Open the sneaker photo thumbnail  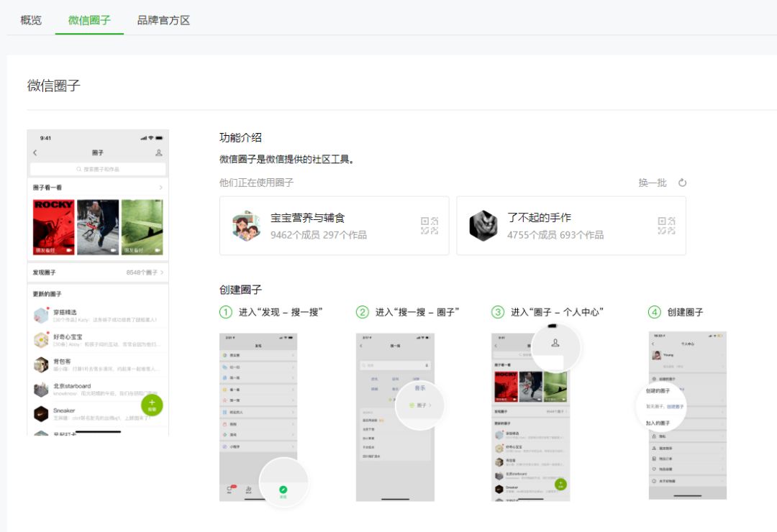pyautogui.click(x=98, y=227)
